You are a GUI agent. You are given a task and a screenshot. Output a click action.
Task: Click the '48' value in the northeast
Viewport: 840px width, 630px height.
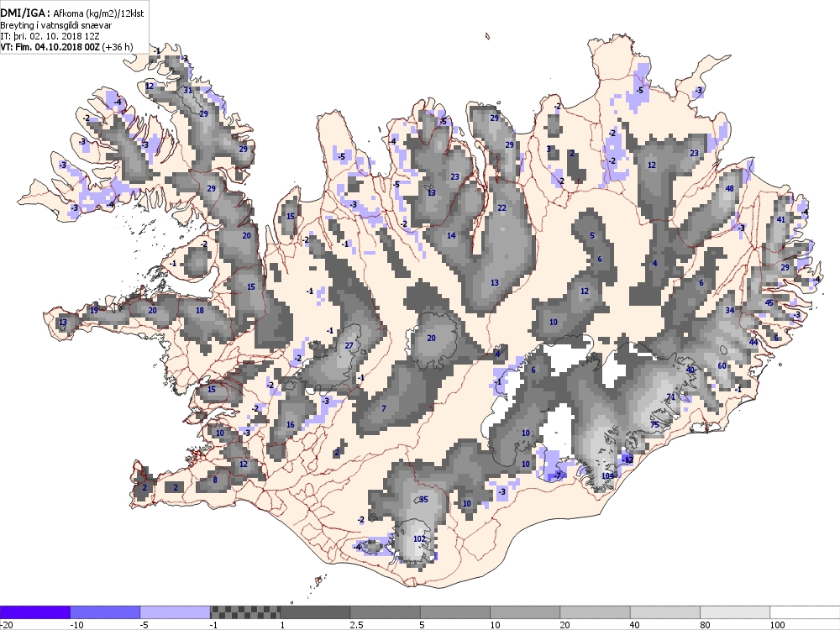730,188
